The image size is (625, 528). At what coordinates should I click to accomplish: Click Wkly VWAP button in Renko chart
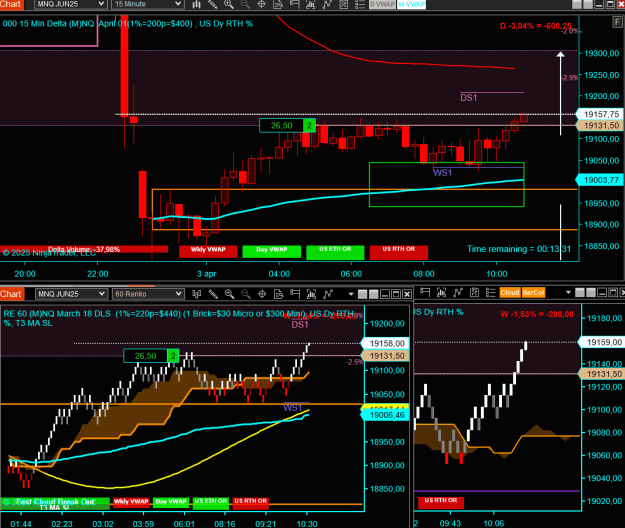(x=131, y=502)
